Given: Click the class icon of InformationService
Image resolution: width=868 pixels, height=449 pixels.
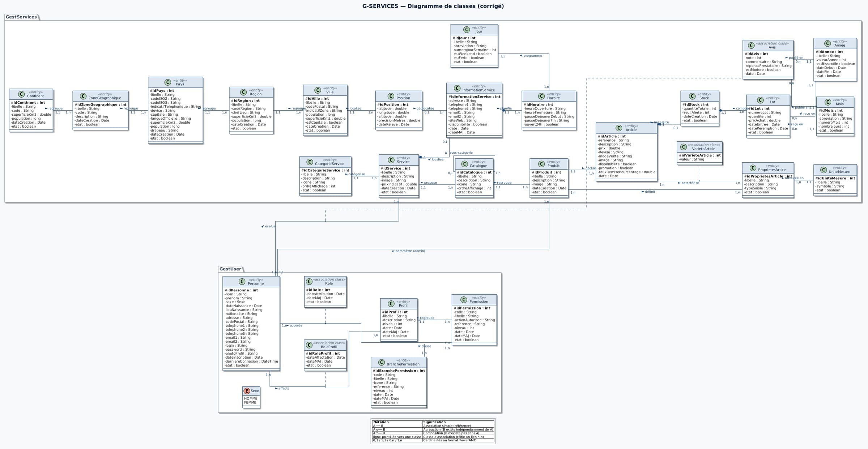Looking at the screenshot, I should 456,88.
